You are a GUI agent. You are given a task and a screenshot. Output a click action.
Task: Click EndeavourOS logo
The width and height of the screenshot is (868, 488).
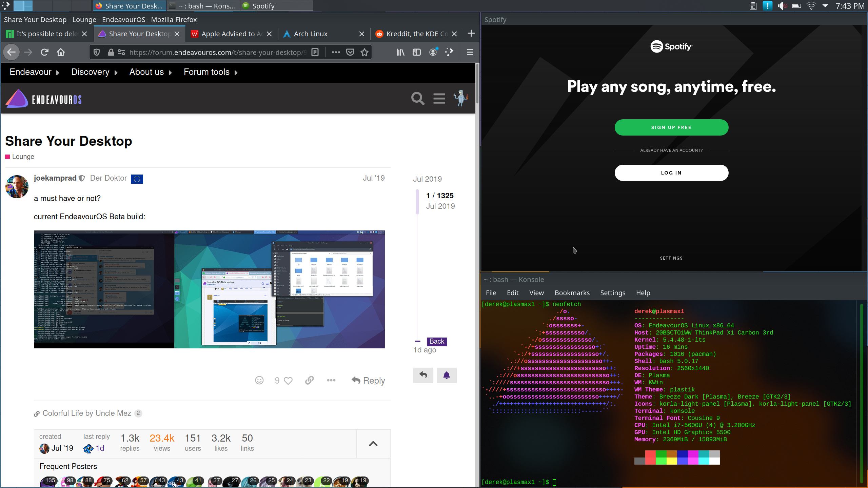44,99
